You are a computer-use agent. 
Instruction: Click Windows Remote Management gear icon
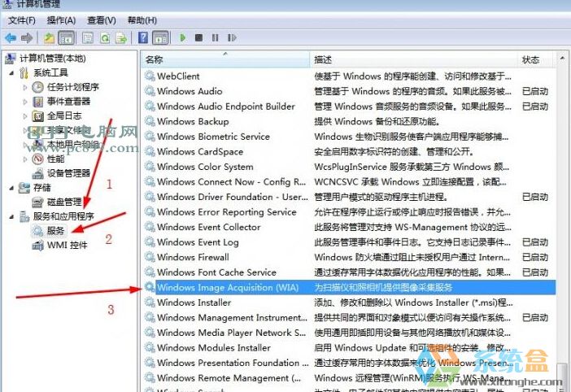pyautogui.click(x=150, y=378)
